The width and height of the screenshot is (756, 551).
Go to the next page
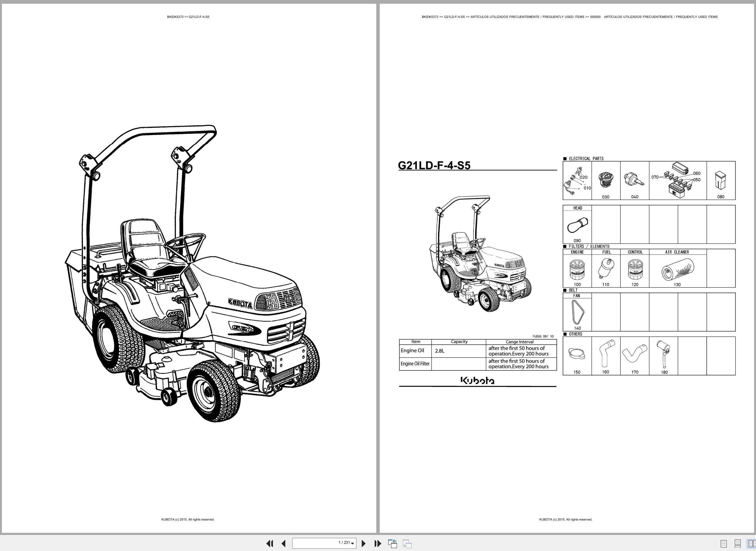click(364, 543)
